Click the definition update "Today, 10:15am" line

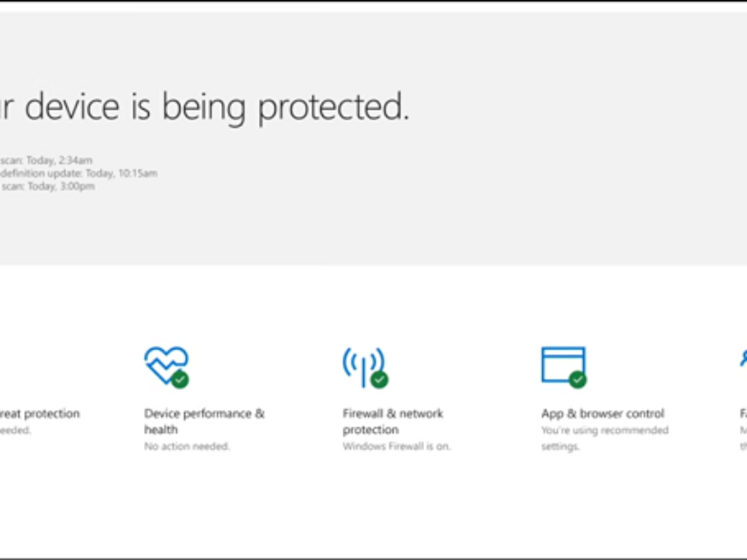[x=78, y=173]
